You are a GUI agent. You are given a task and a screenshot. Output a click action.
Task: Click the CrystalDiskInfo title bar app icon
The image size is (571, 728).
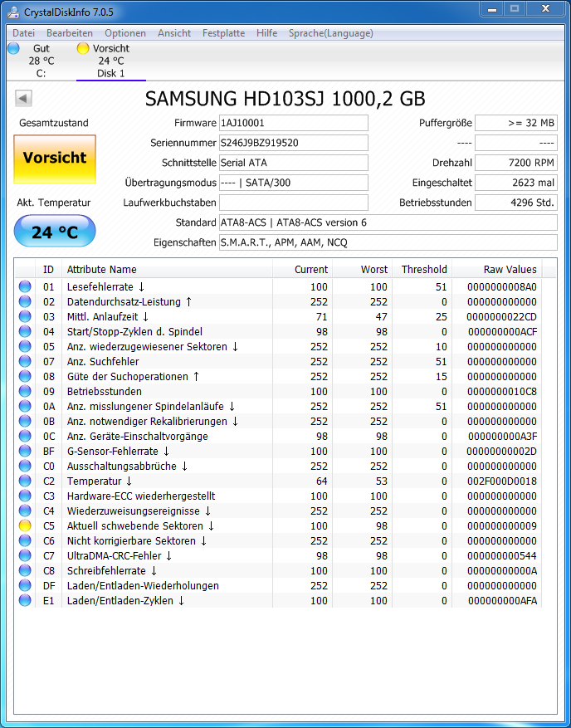point(13,12)
